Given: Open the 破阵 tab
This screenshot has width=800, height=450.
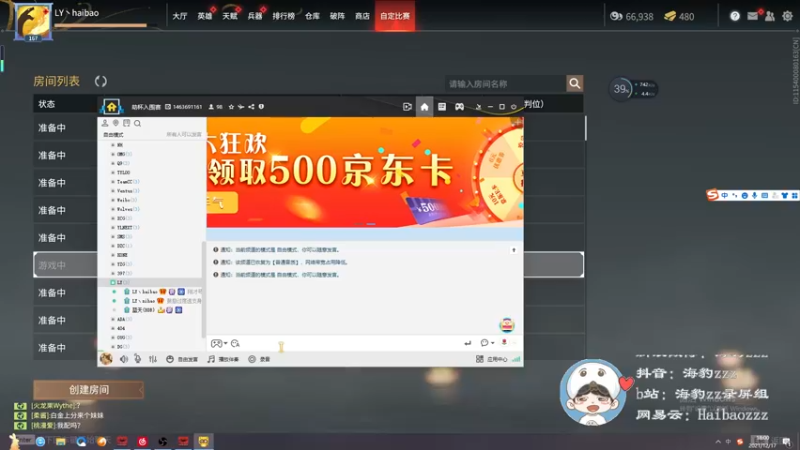Looking at the screenshot, I should click(x=337, y=16).
